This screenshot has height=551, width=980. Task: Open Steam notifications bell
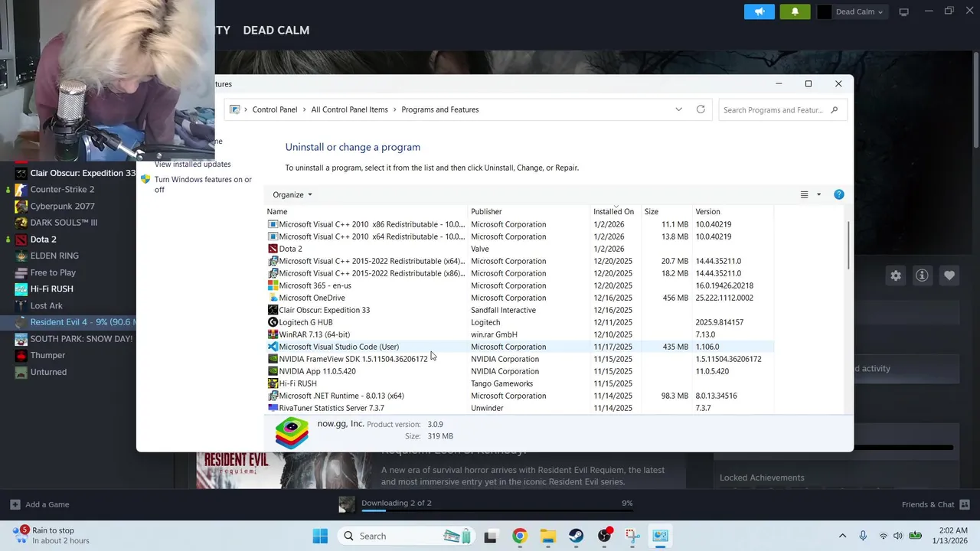795,11
